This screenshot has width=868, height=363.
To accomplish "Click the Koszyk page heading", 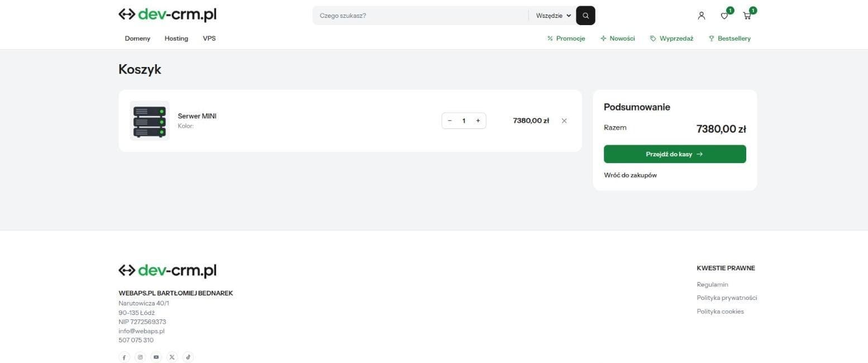I will [140, 69].
